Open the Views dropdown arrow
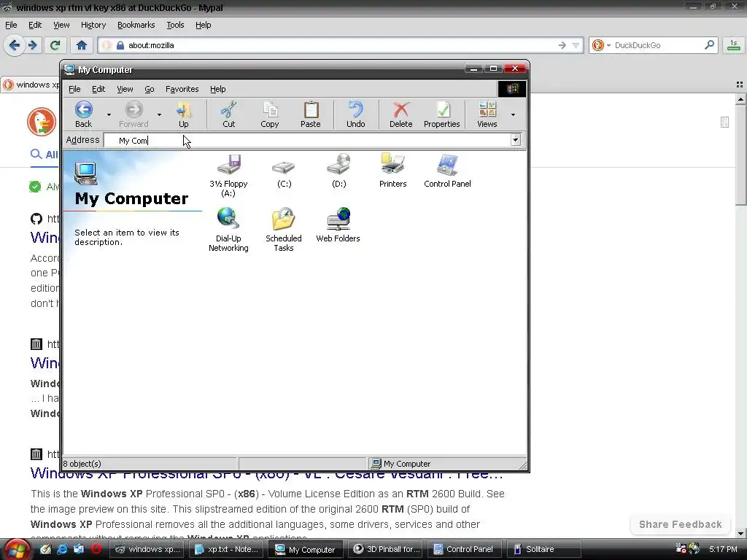The width and height of the screenshot is (747, 560). (513, 114)
